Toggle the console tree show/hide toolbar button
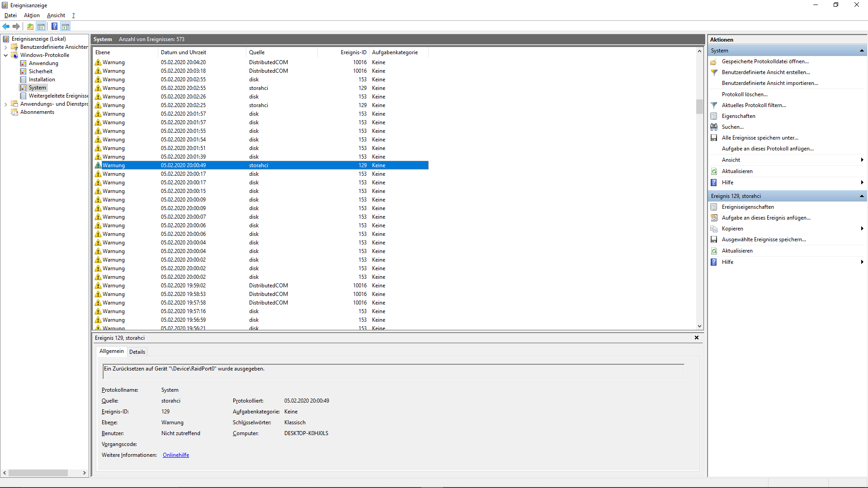The width and height of the screenshot is (868, 488). click(x=41, y=26)
